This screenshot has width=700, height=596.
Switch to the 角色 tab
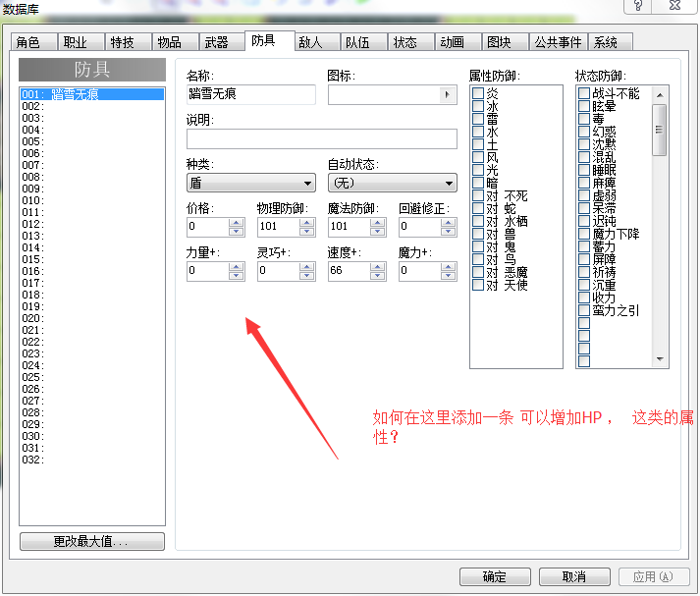point(34,42)
